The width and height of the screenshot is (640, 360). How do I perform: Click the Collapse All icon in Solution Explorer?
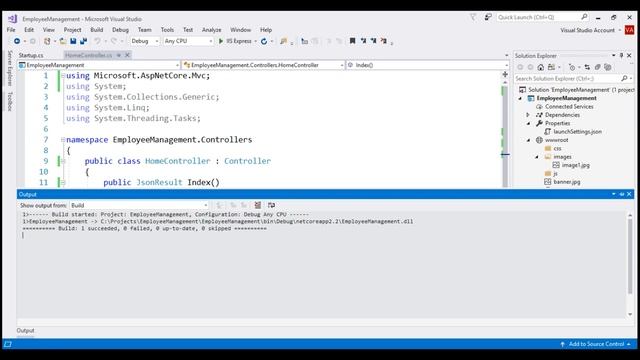pos(598,67)
